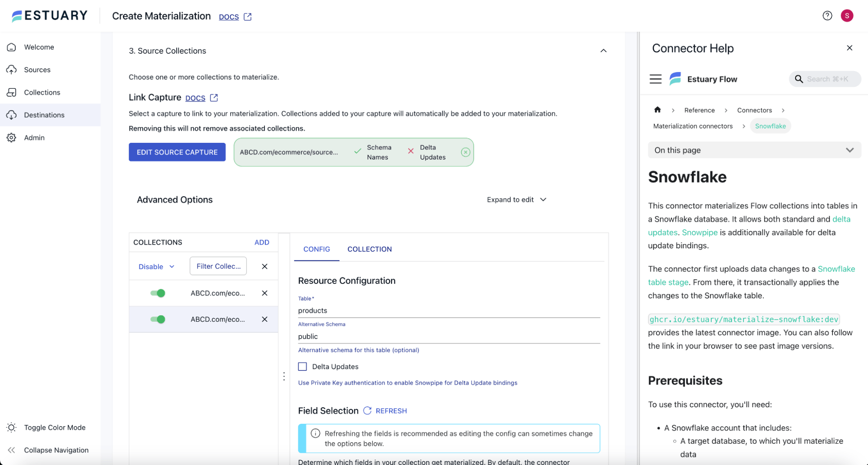Click Connectors in breadcrumb

pyautogui.click(x=754, y=110)
